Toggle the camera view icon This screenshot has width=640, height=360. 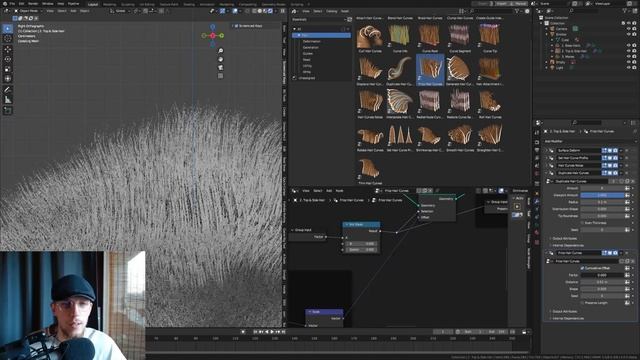tap(220, 67)
